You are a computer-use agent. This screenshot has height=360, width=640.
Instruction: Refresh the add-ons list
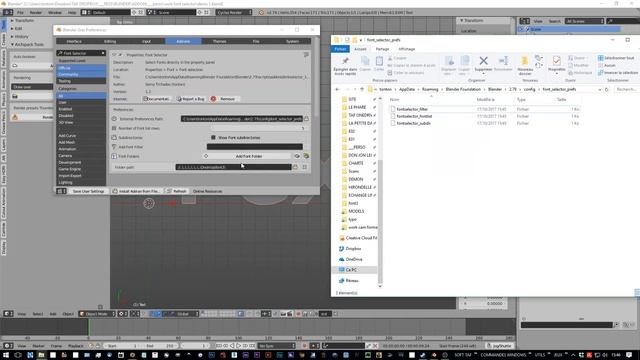177,191
